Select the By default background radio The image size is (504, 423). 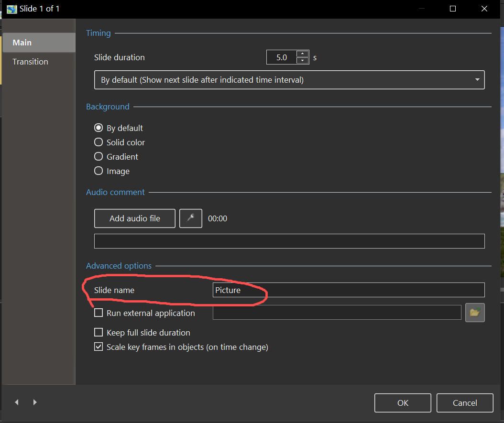click(x=99, y=128)
